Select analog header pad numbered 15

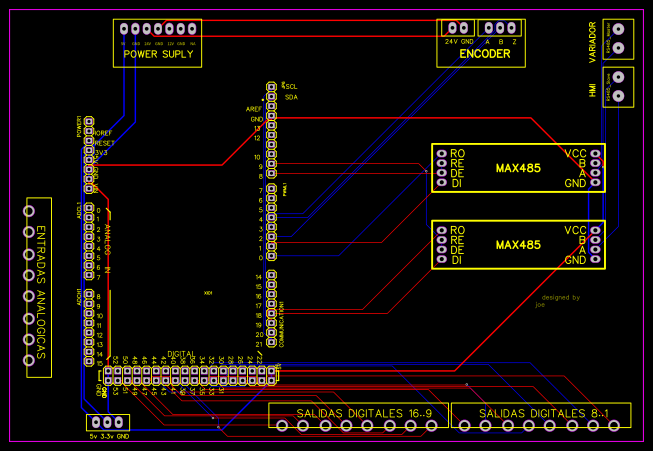pyautogui.click(x=89, y=361)
